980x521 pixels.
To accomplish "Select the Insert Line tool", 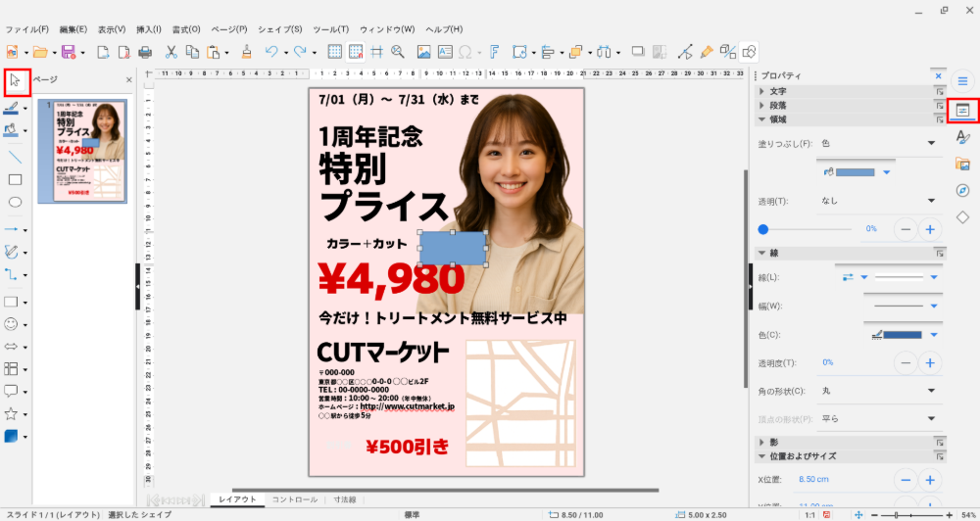I will pyautogui.click(x=15, y=157).
